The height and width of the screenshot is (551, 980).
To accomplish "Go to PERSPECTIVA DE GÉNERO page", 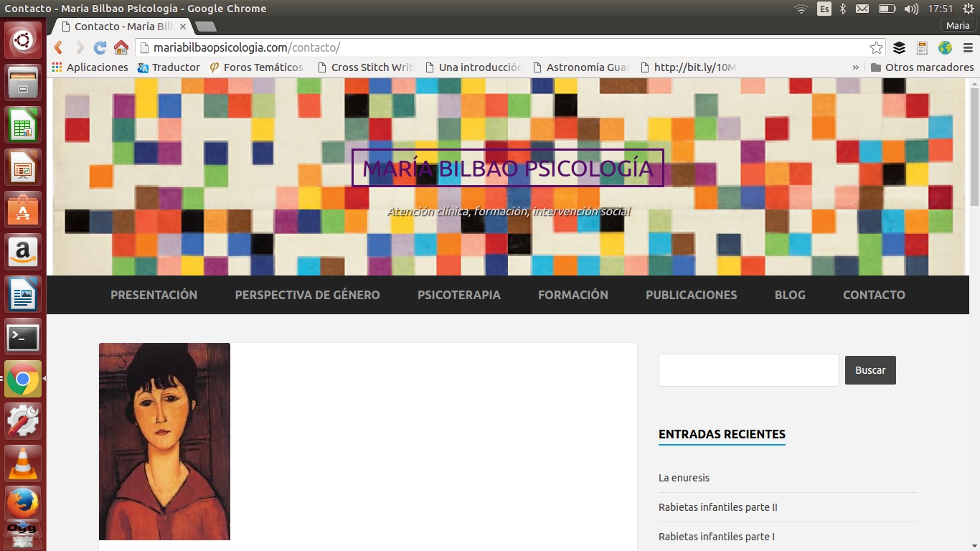I will point(307,295).
